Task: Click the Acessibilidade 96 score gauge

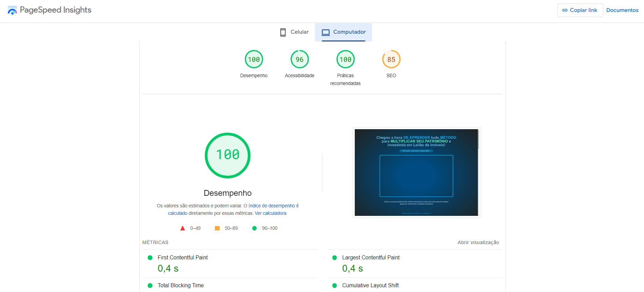Action: [x=299, y=59]
